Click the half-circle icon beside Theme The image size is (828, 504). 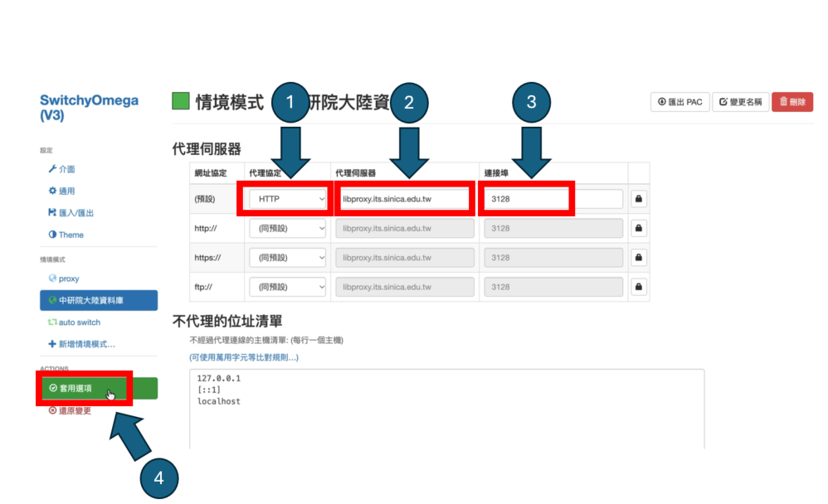click(x=52, y=235)
